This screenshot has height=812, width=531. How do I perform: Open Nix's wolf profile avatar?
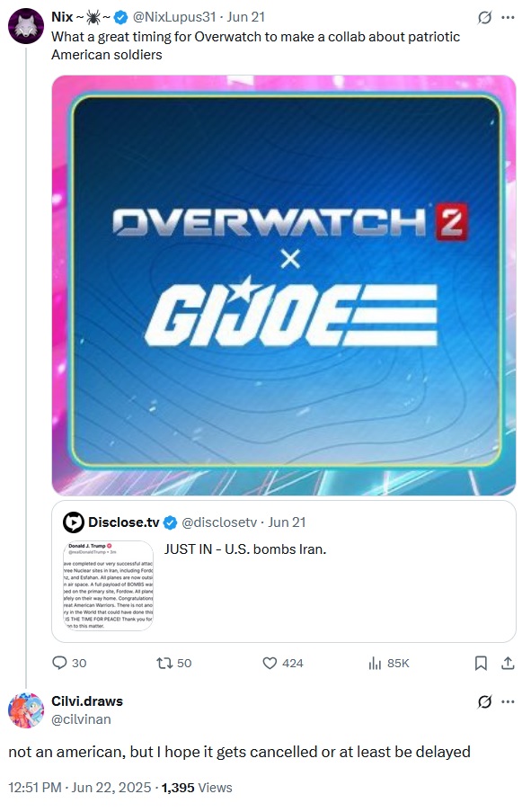point(26,26)
